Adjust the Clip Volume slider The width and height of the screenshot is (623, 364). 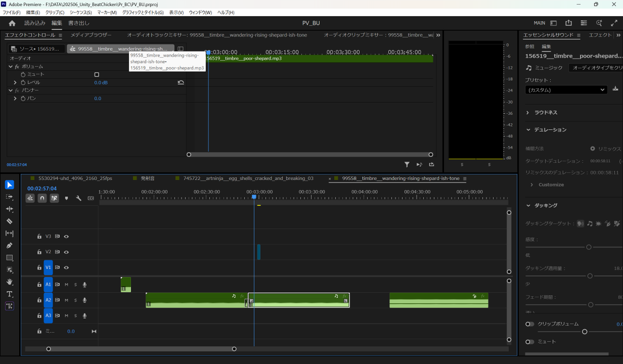[x=585, y=331]
